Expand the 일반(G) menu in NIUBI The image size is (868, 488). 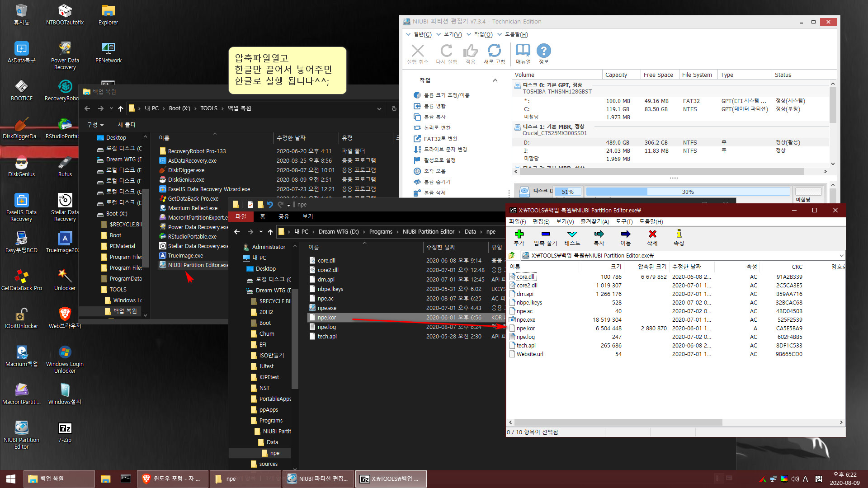click(419, 34)
